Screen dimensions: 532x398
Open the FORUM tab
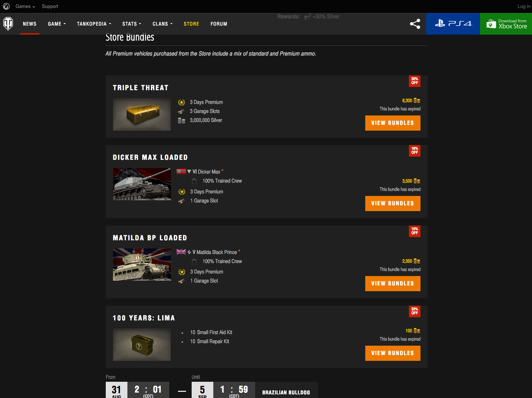click(219, 24)
